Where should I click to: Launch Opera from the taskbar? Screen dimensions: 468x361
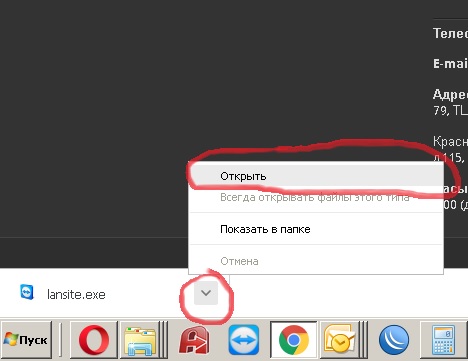click(x=94, y=340)
